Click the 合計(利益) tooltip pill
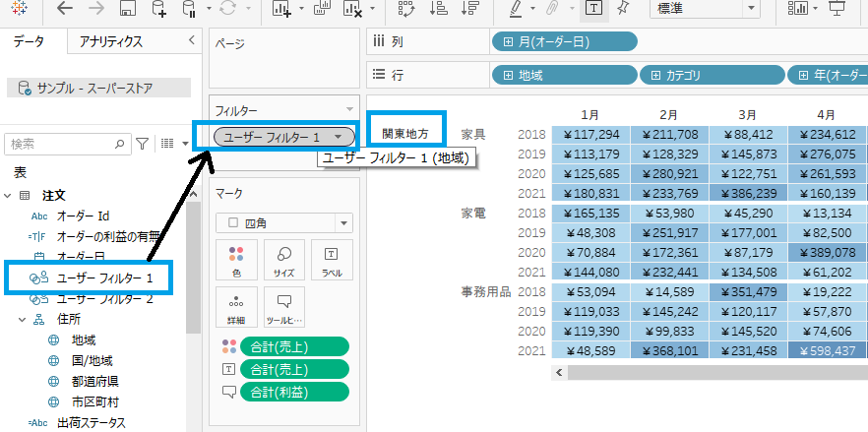 click(x=295, y=392)
